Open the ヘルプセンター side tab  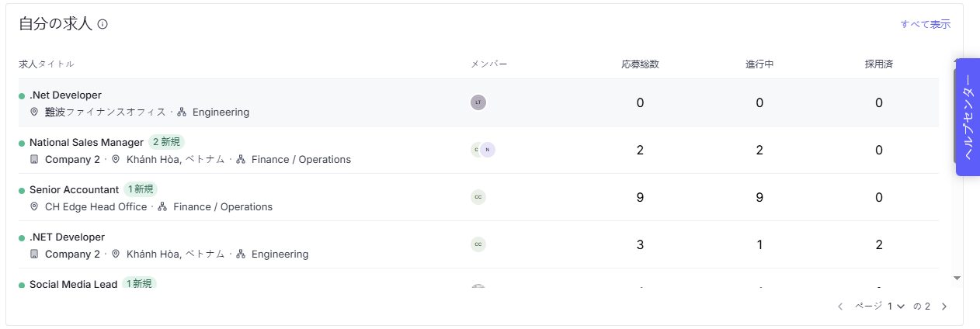tap(967, 117)
